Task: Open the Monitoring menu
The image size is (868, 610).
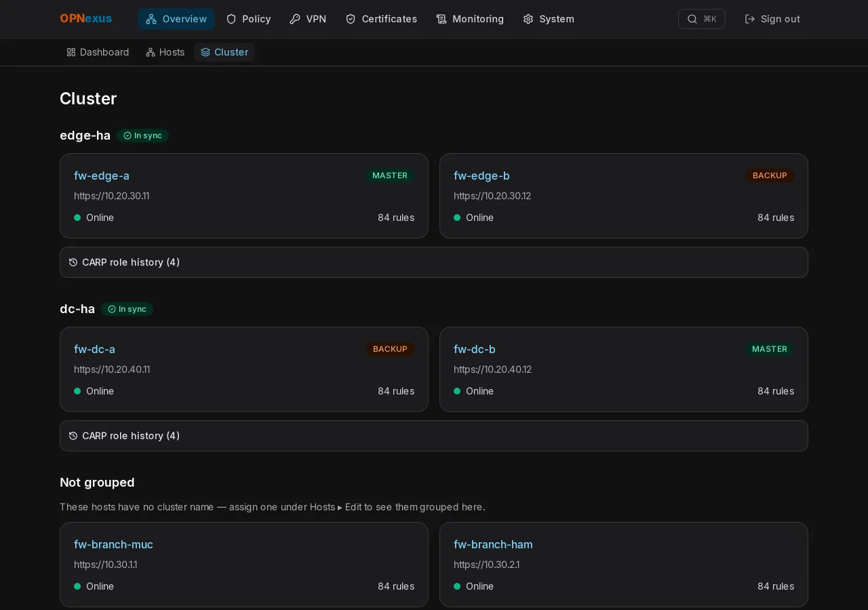Action: [470, 19]
